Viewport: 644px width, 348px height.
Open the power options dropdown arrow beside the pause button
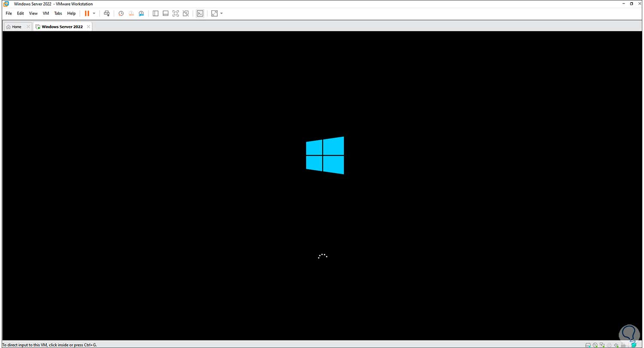click(94, 13)
